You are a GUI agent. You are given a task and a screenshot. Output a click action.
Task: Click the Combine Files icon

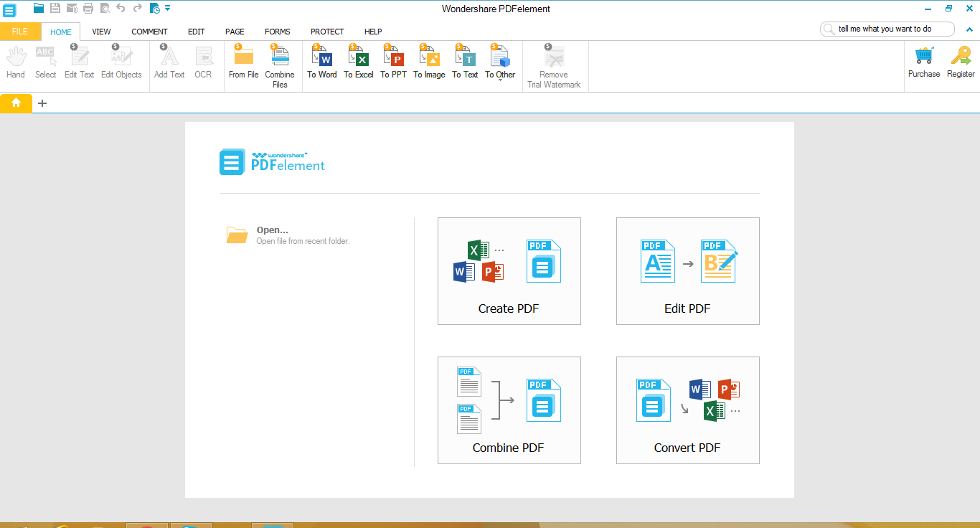(280, 57)
